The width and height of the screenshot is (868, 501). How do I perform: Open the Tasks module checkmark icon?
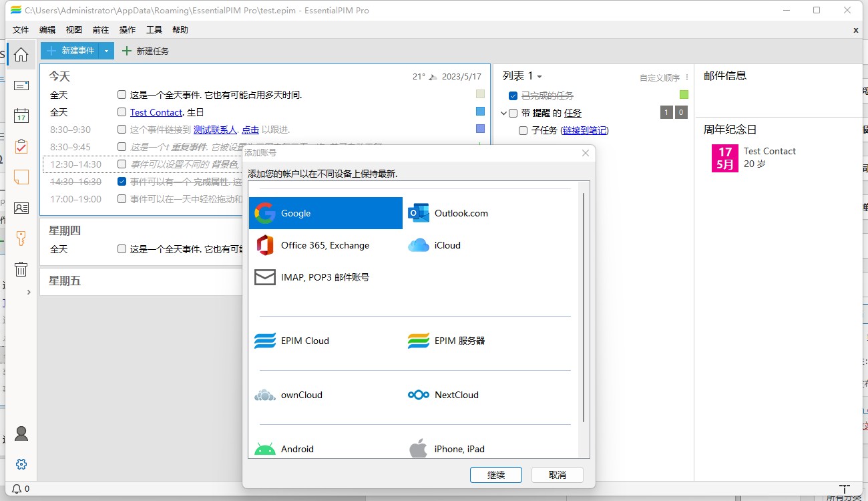(21, 146)
